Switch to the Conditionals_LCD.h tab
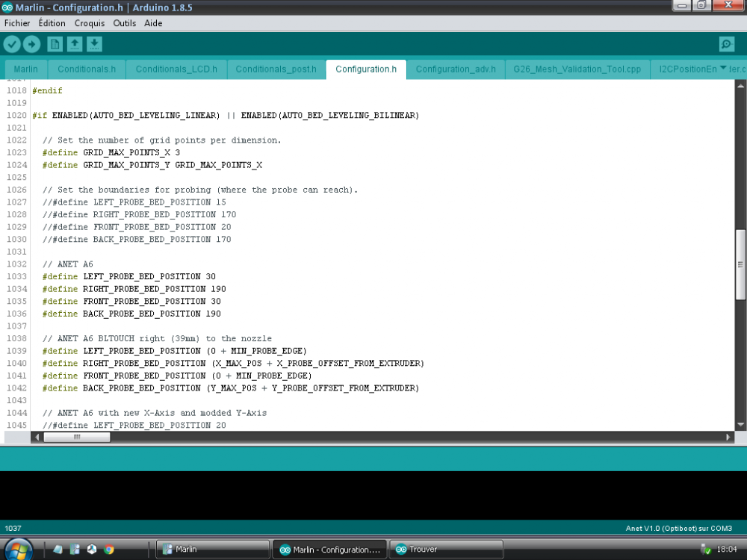 [x=176, y=69]
